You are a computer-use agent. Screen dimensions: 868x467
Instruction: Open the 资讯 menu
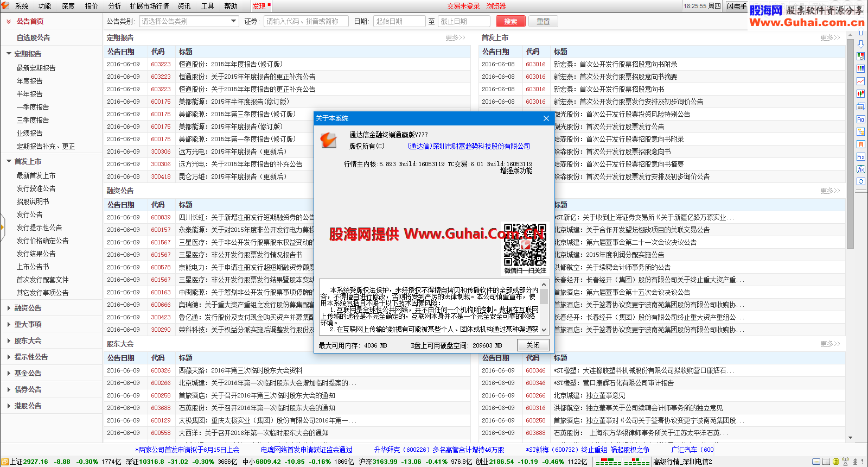184,6
